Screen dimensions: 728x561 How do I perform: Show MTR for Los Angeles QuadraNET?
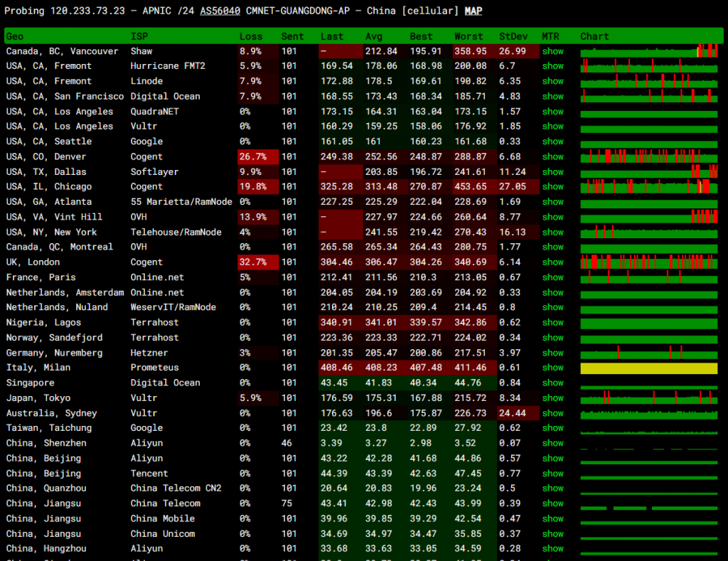tap(552, 112)
